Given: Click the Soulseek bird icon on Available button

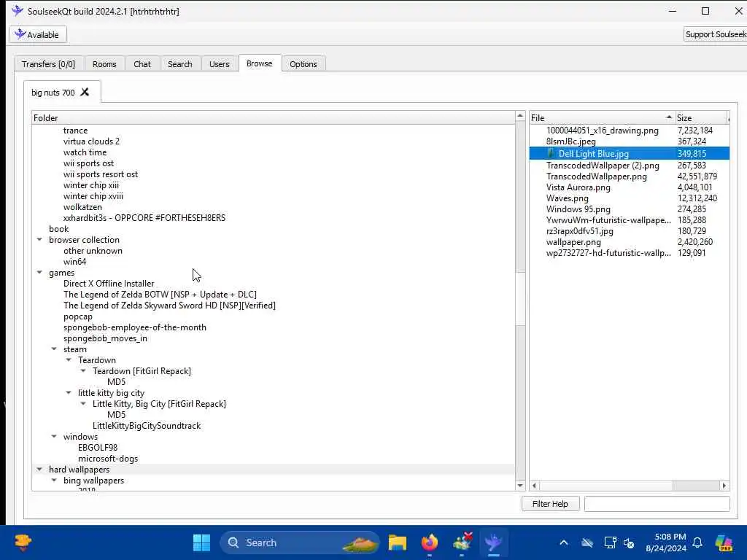Looking at the screenshot, I should (x=20, y=34).
